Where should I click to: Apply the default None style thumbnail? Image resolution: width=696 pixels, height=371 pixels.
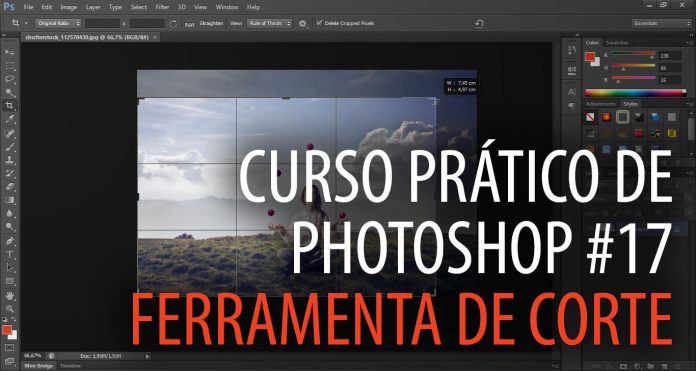tap(590, 117)
